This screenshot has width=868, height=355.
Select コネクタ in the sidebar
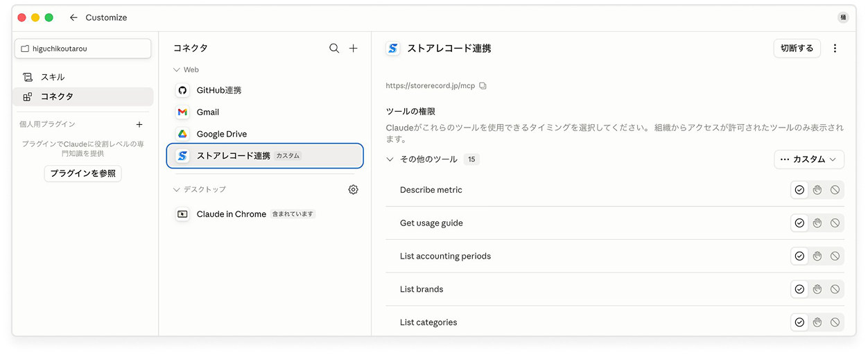83,96
